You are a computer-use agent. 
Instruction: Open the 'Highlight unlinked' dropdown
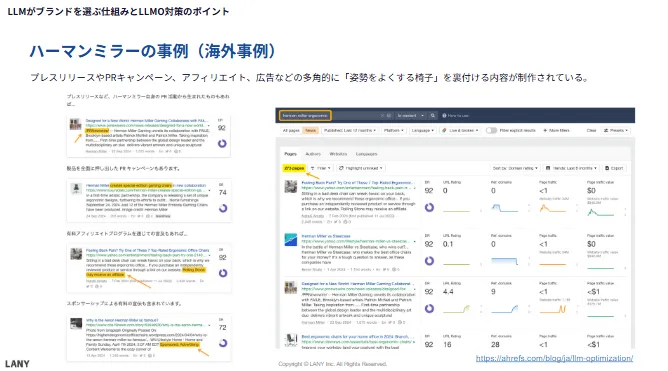click(x=360, y=168)
